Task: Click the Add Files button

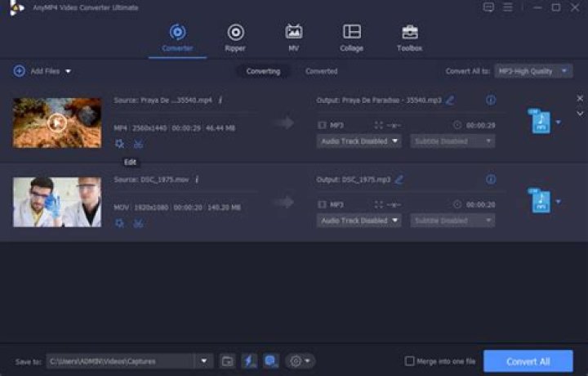Action: (38, 71)
